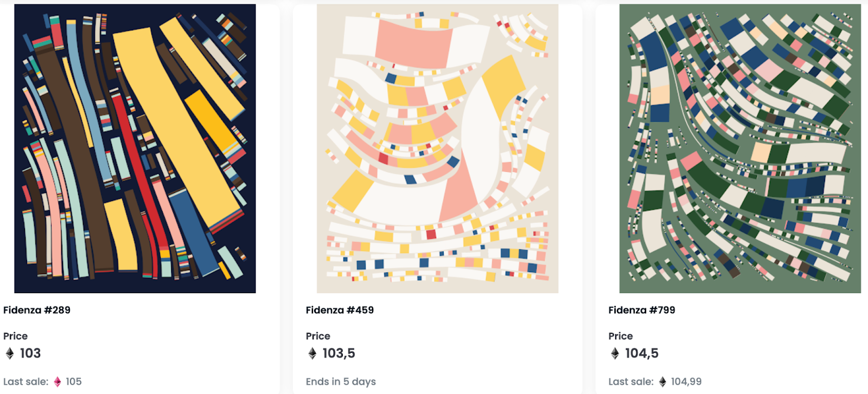The width and height of the screenshot is (868, 394).
Task: Click the Fidenza #459 title link
Action: tap(340, 310)
